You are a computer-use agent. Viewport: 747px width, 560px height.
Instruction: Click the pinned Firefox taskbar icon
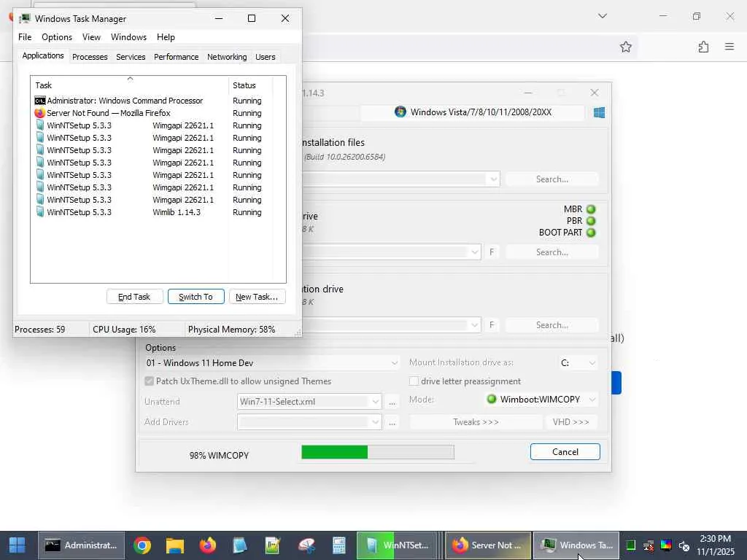coord(208,545)
